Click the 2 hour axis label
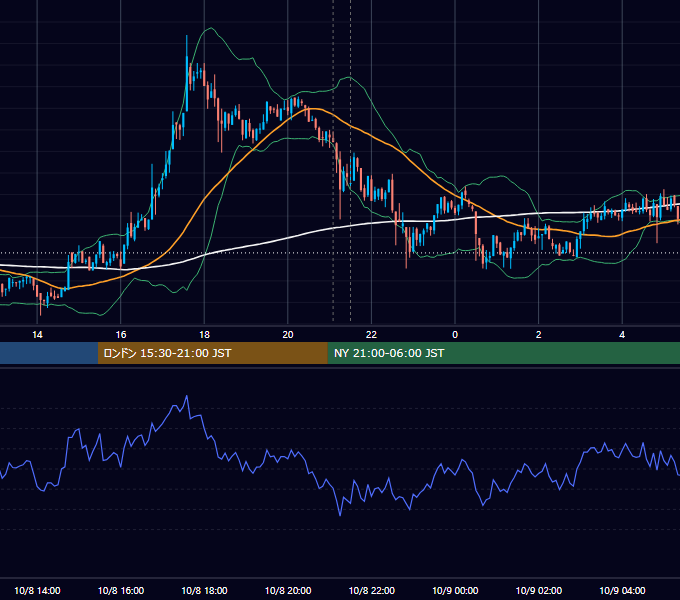Screen dimensions: 680x600 (539, 335)
